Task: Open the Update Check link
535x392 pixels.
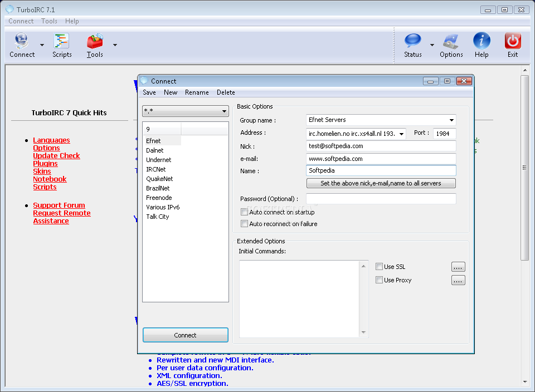Action: [x=56, y=156]
